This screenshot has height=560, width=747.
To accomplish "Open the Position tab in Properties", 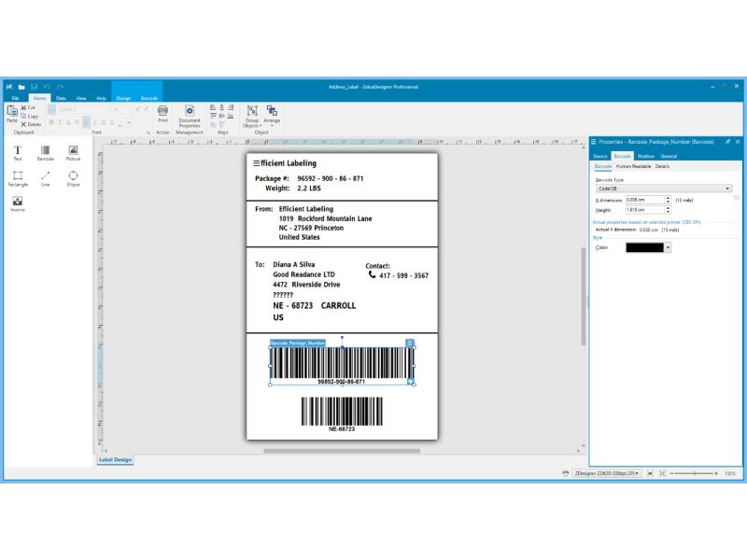I will [x=645, y=156].
